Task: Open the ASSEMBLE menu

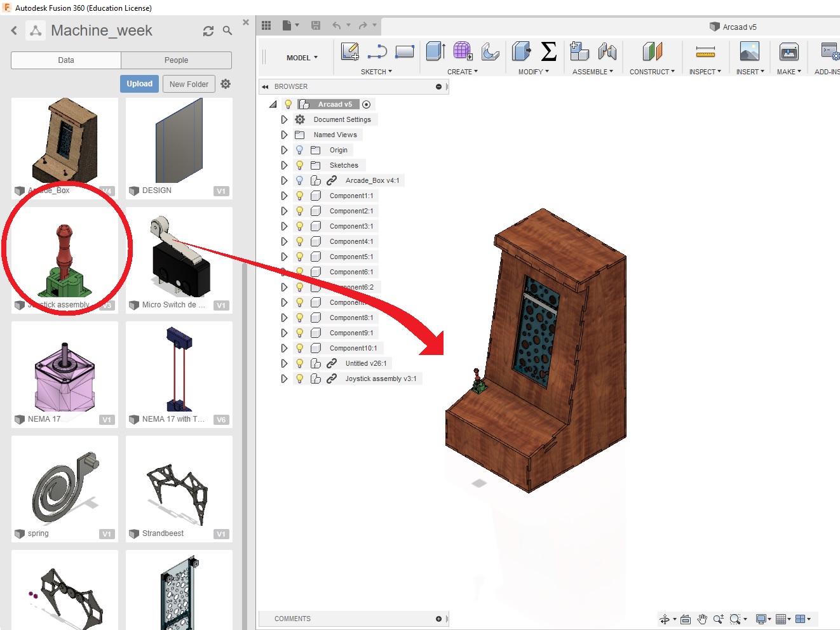Action: click(593, 72)
